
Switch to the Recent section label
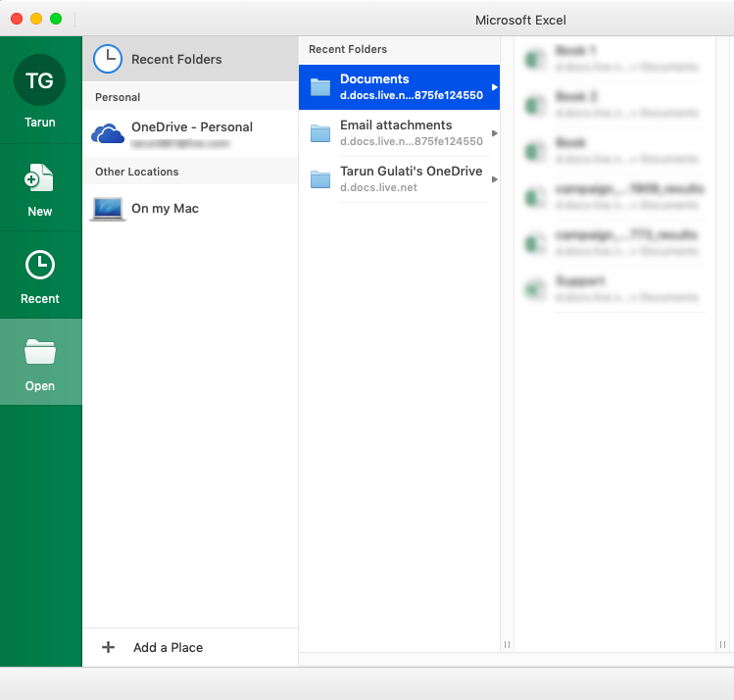click(40, 299)
